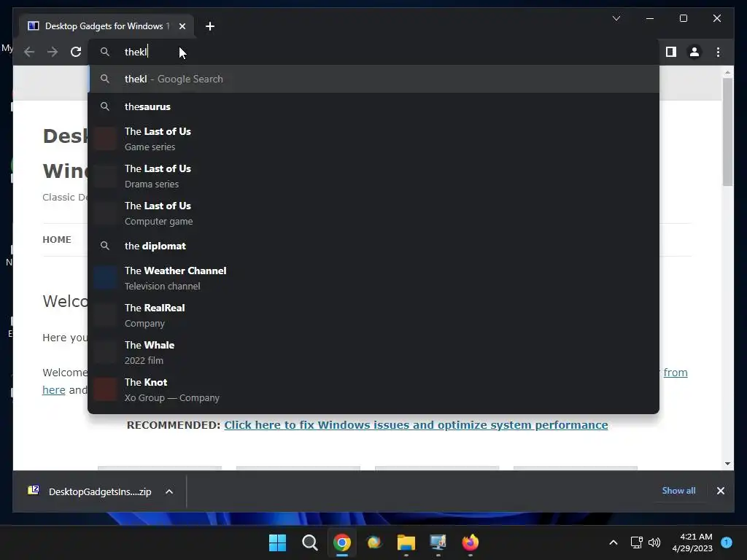Click the scrollbar down arrow
747x560 pixels.
pos(727,463)
